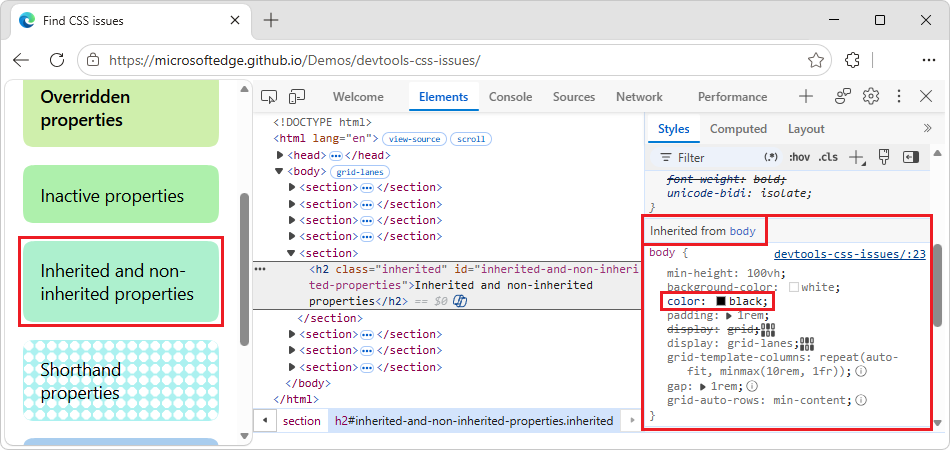
Task: Click the view-source badge
Action: click(x=414, y=139)
